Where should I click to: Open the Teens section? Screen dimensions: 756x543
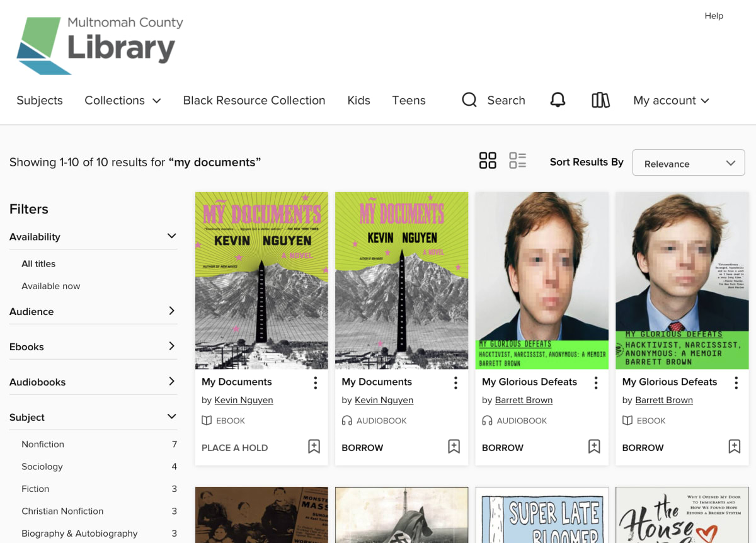pos(409,100)
